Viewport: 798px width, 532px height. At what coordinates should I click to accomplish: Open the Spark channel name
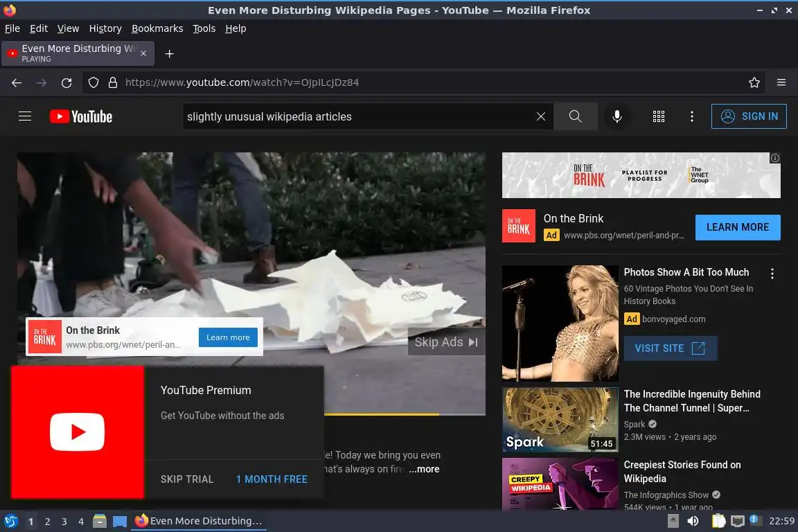(634, 425)
